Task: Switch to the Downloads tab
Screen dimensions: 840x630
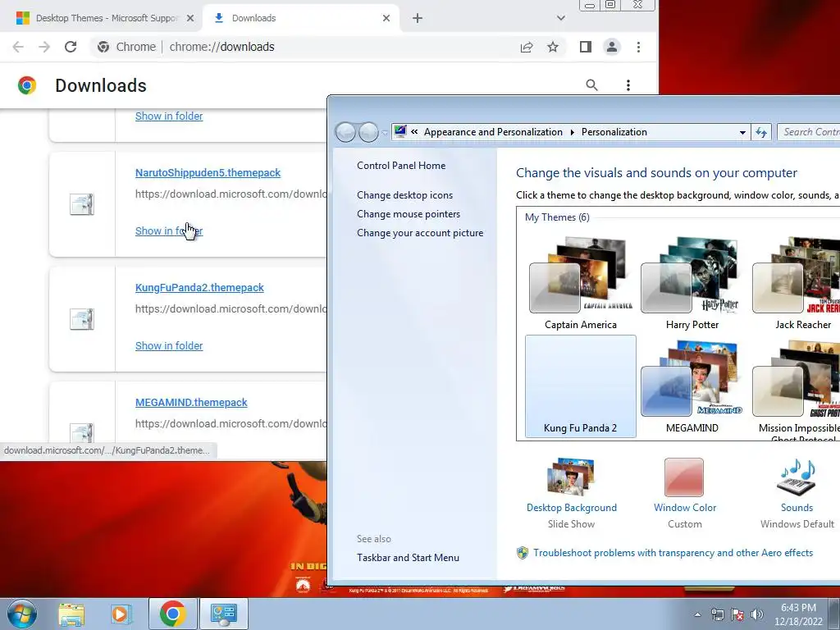Action: tap(302, 18)
